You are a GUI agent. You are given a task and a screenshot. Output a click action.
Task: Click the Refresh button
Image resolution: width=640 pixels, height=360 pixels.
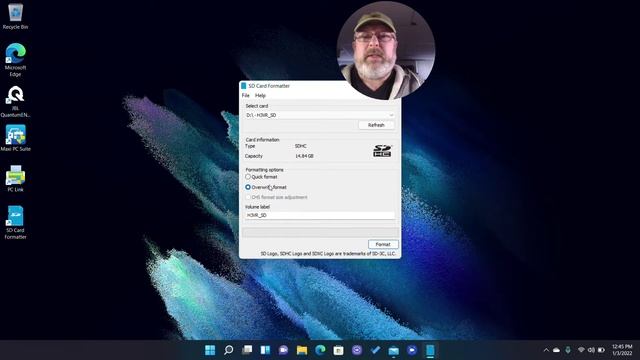pyautogui.click(x=376, y=125)
